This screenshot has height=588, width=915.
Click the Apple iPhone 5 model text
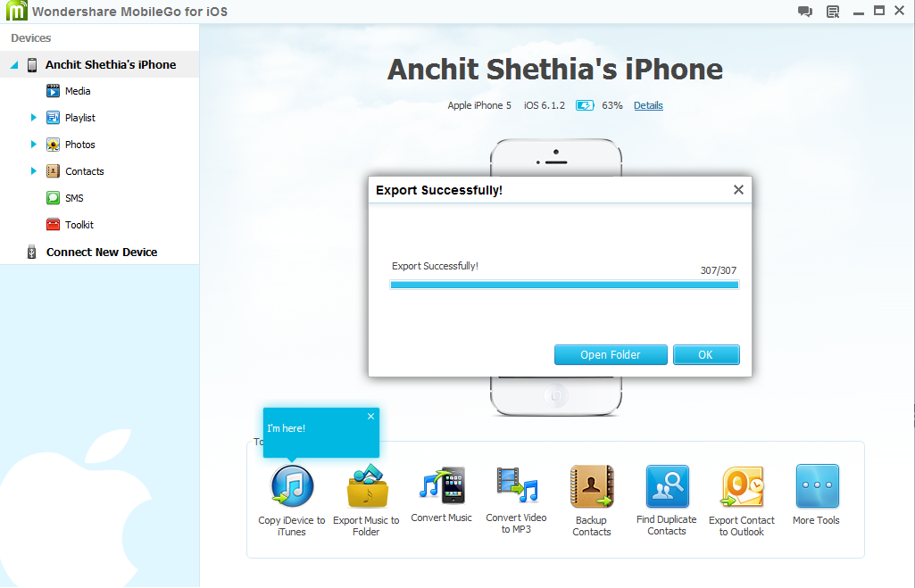tap(479, 105)
